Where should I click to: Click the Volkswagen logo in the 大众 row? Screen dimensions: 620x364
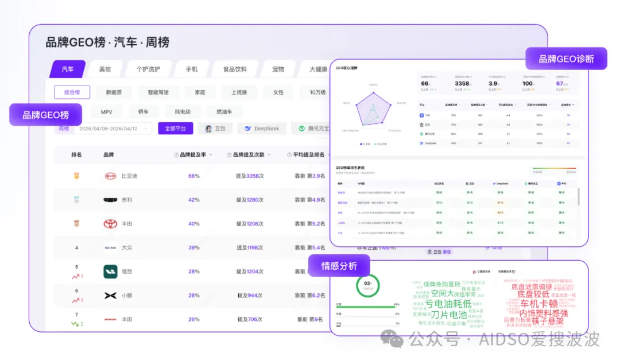pos(110,247)
